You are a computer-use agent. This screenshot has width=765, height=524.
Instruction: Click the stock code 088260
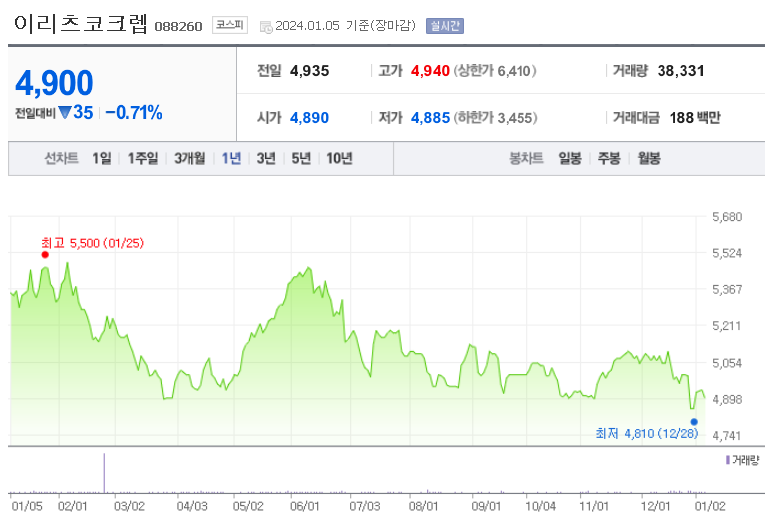tap(178, 26)
